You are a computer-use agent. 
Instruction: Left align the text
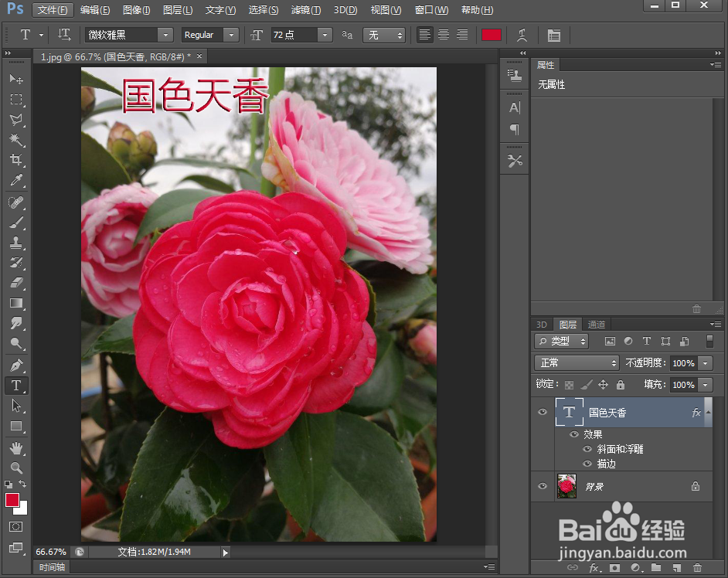[424, 35]
